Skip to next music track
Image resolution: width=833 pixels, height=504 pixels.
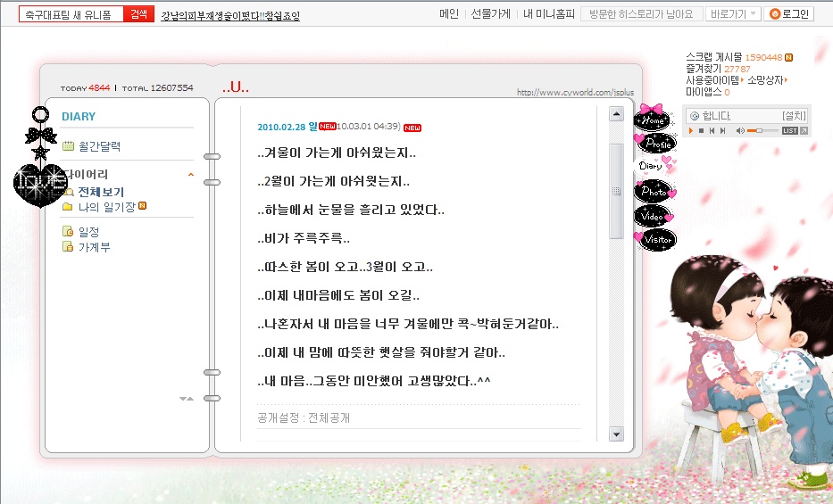click(x=722, y=130)
